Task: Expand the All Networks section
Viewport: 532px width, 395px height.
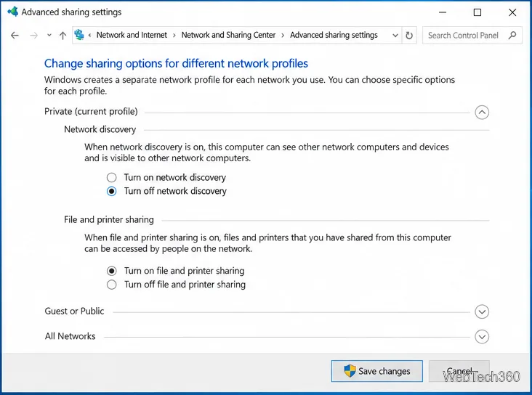Action: 482,337
